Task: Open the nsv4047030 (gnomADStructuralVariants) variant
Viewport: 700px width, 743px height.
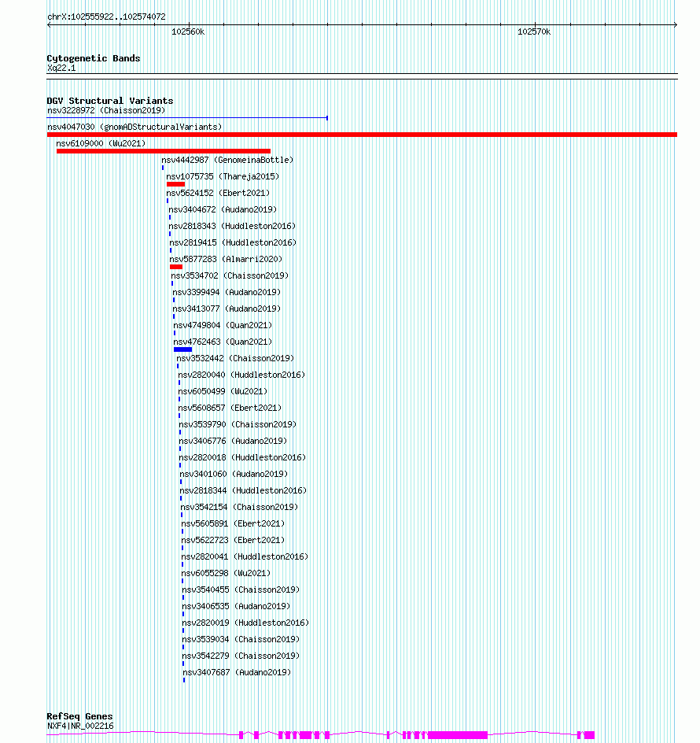Action: pos(134,127)
